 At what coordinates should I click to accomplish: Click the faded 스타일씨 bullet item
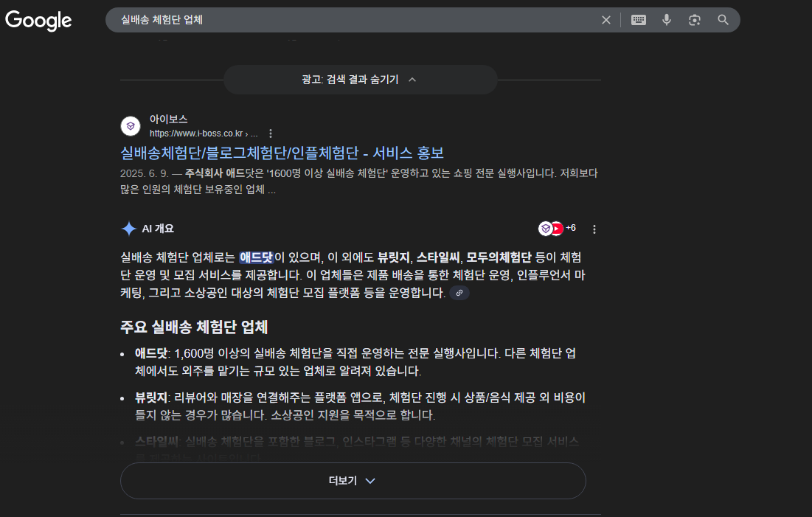pos(357,448)
